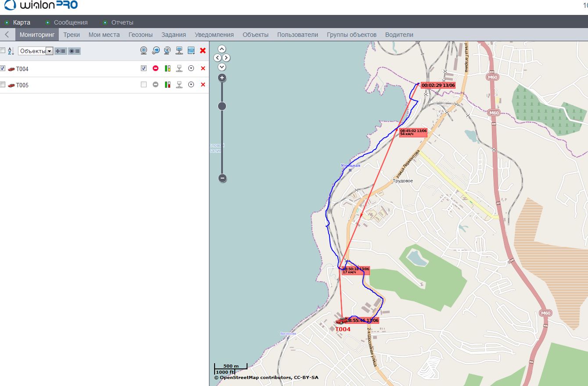Switch to the Треки tab
This screenshot has height=386, width=588.
(x=72, y=35)
